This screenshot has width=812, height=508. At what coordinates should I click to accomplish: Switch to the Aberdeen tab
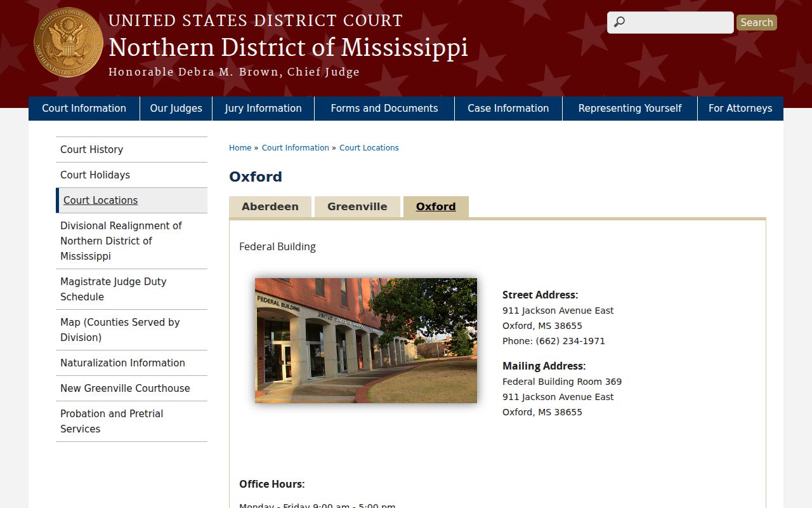click(x=270, y=207)
